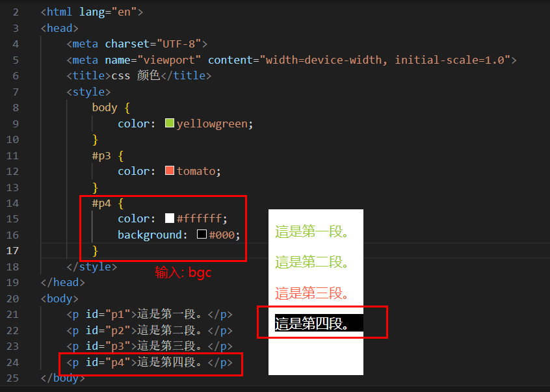The width and height of the screenshot is (550, 392).
Task: Place cursor on the #p4 selector
Action: coord(101,203)
